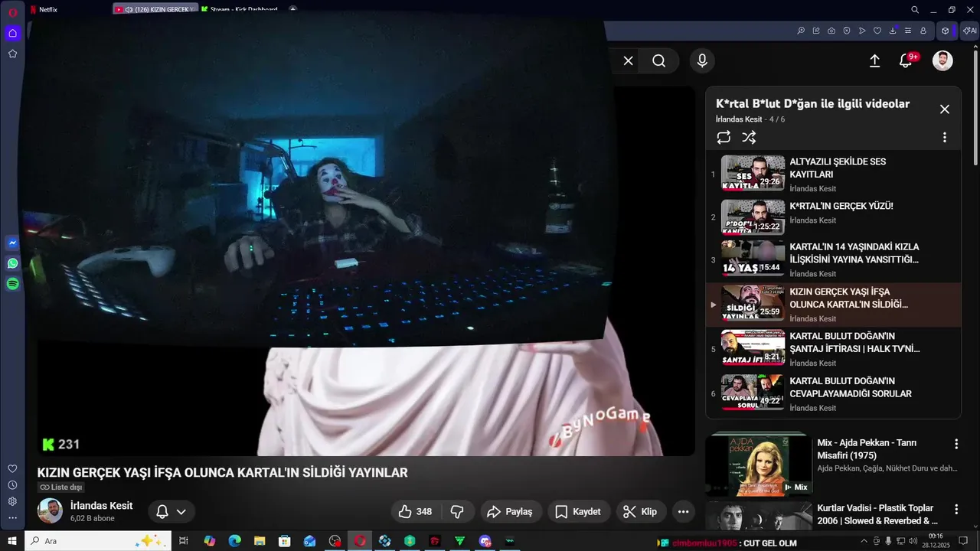Open the Opera AI assistant button
The image size is (980, 551).
coord(969,31)
